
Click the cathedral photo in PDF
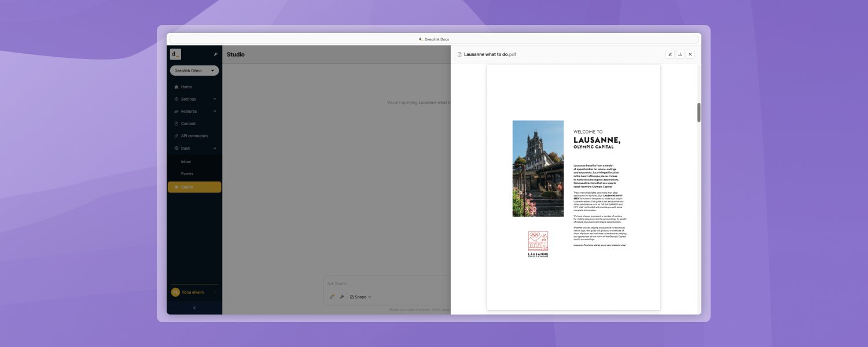pyautogui.click(x=538, y=168)
